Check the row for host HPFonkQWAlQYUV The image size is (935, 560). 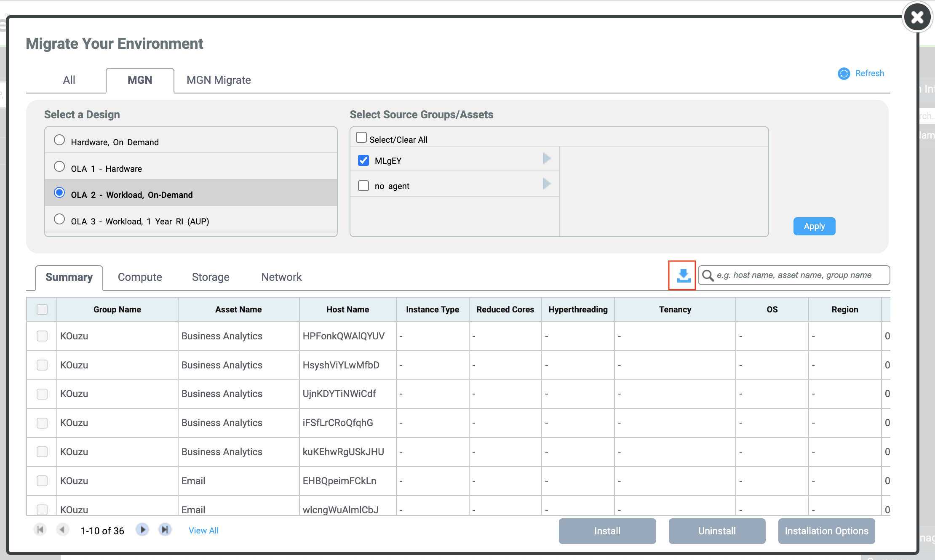pos(42,336)
